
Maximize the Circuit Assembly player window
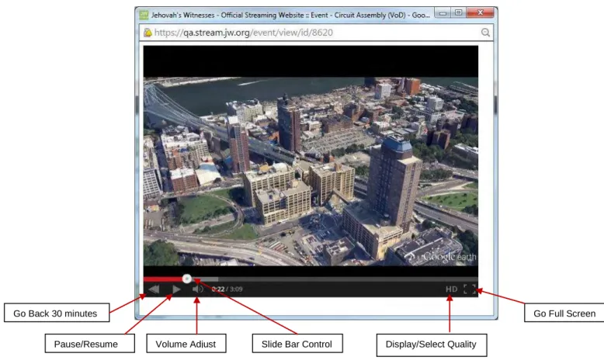[x=458, y=13]
